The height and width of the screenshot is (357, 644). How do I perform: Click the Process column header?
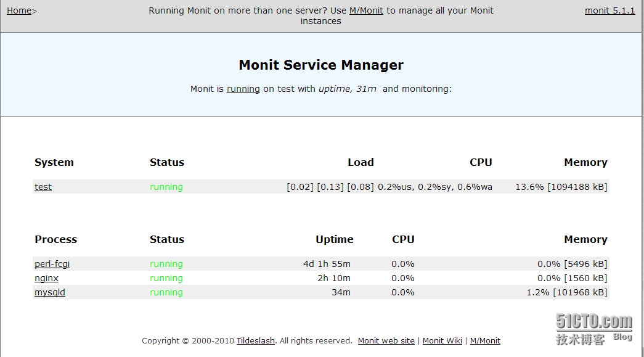pos(56,239)
